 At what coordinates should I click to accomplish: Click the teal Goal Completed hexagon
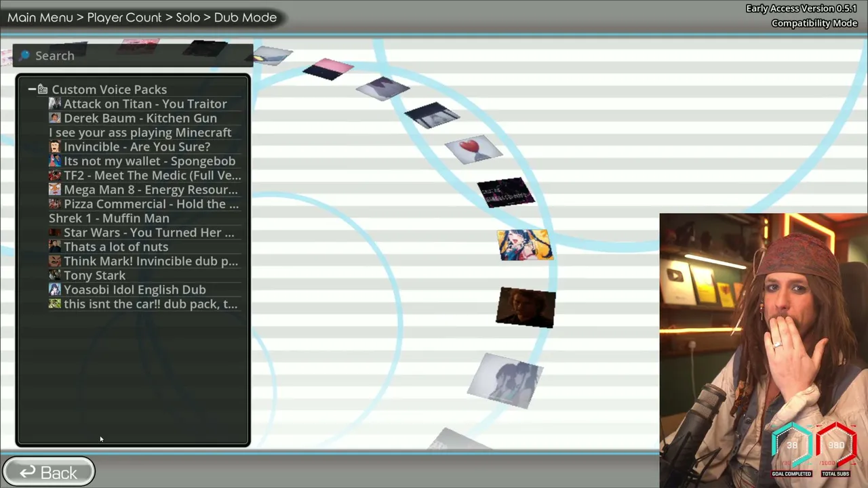(792, 445)
